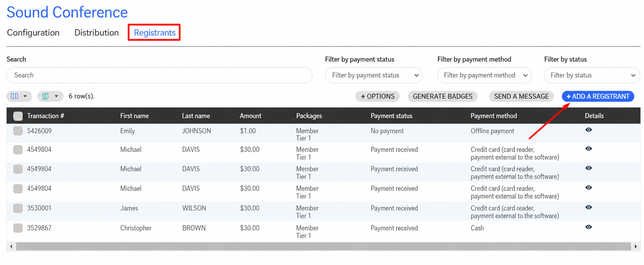Click the Cash payment method cell

[x=477, y=228]
